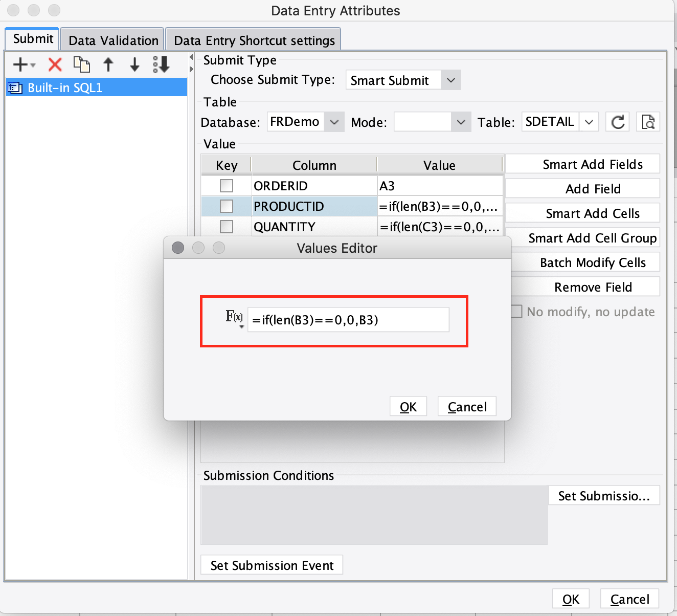Collapse the left panel with the divider arrow
Viewport: 677px width, 616px height.
191,56
